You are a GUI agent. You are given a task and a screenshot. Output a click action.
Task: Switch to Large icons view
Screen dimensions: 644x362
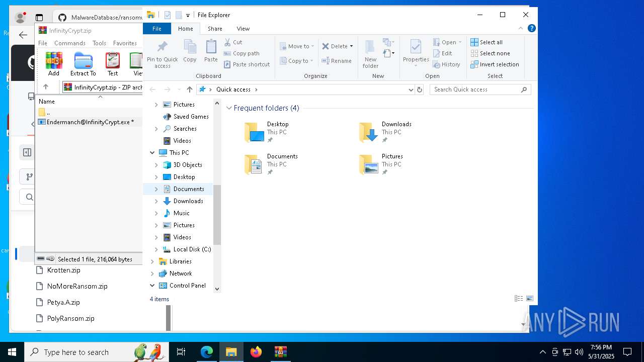(x=530, y=299)
